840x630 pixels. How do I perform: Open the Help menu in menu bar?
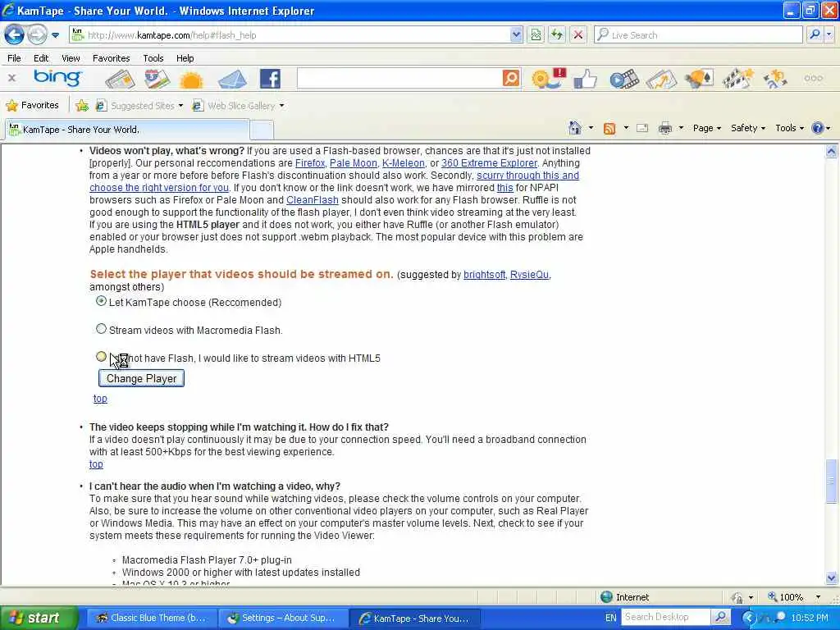pyautogui.click(x=185, y=58)
